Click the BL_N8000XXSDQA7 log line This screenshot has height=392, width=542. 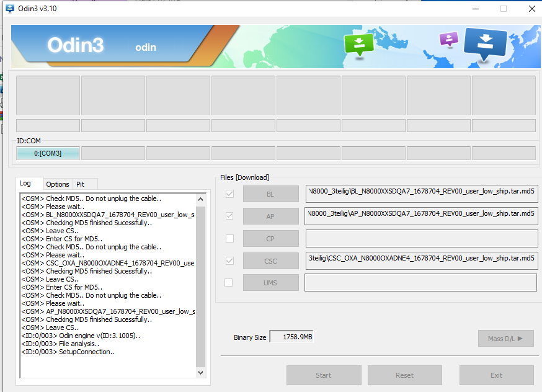pos(108,215)
